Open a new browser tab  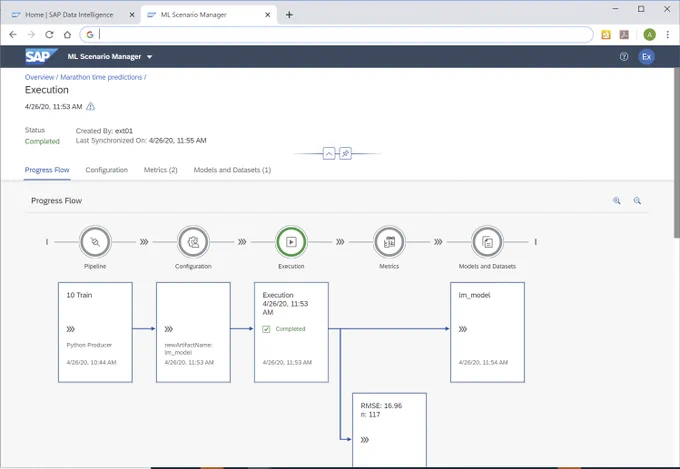pyautogui.click(x=289, y=15)
